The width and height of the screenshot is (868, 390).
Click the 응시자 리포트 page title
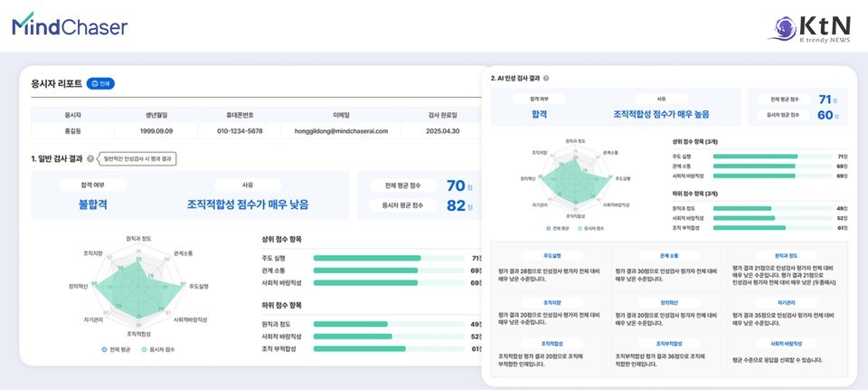57,83
